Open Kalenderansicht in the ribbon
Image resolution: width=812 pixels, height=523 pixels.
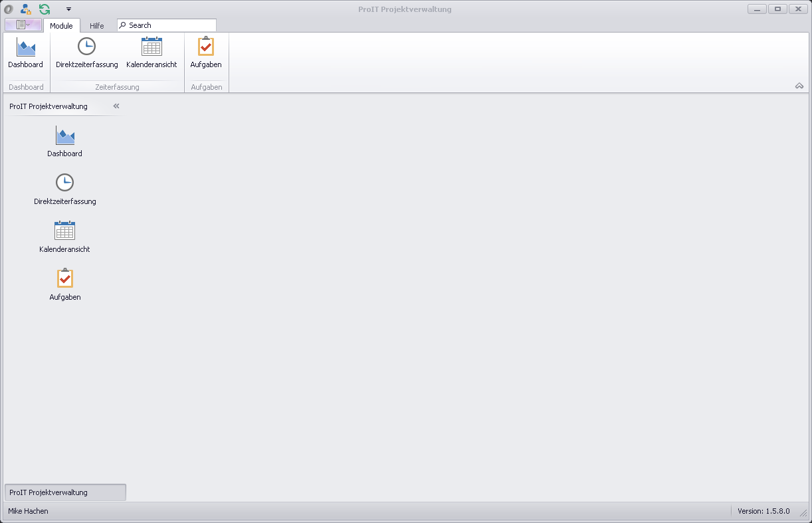pos(152,53)
